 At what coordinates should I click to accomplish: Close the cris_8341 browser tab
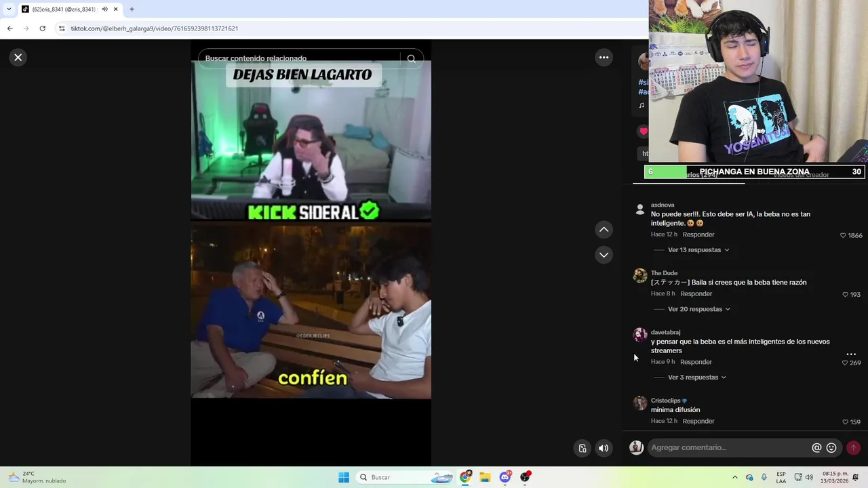click(x=115, y=9)
